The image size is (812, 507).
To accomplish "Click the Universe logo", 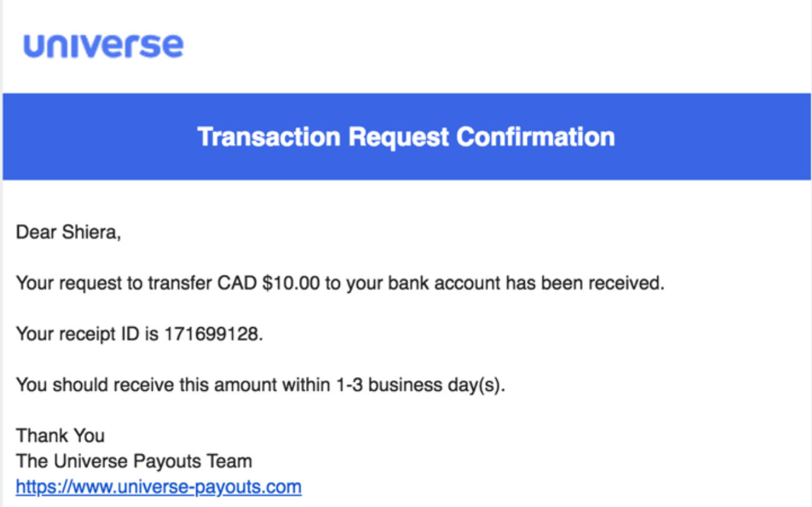I will [x=104, y=46].
